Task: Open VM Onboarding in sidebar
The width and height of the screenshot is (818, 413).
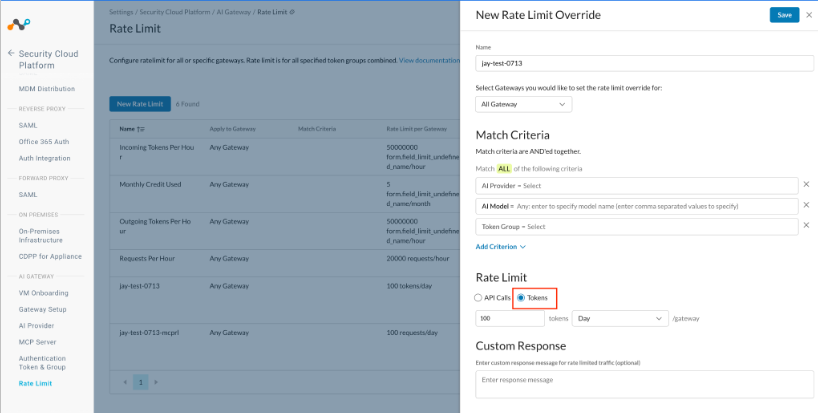Action: [x=43, y=293]
